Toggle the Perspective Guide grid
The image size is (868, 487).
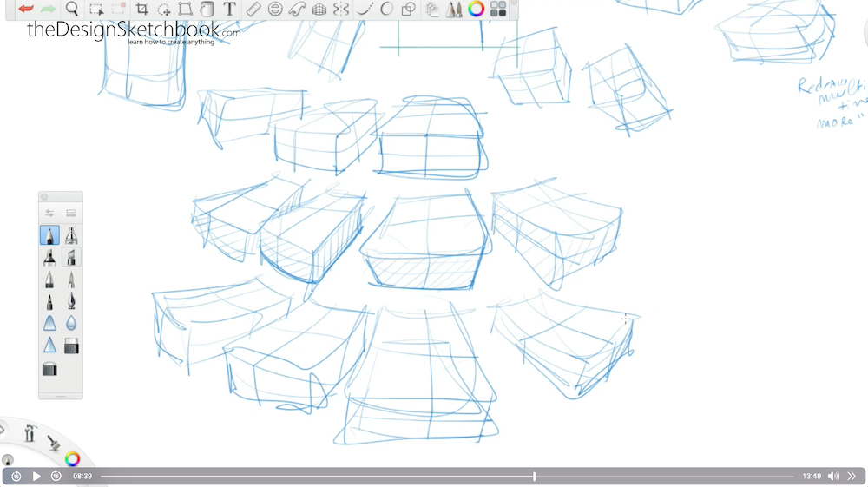click(x=319, y=9)
